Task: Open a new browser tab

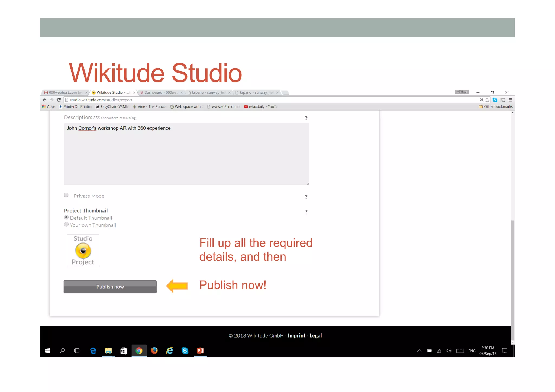Action: pyautogui.click(x=285, y=93)
